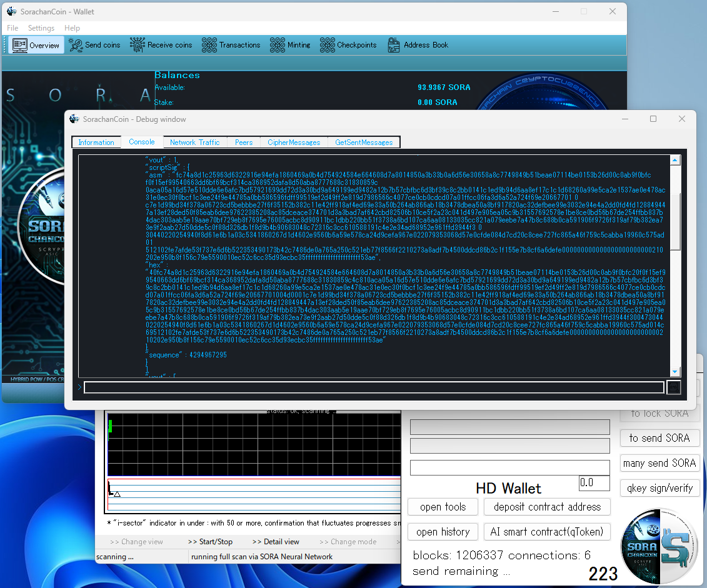Image resolution: width=707 pixels, height=588 pixels.
Task: Switch to the Information tab in Debug window
Action: pyautogui.click(x=96, y=142)
